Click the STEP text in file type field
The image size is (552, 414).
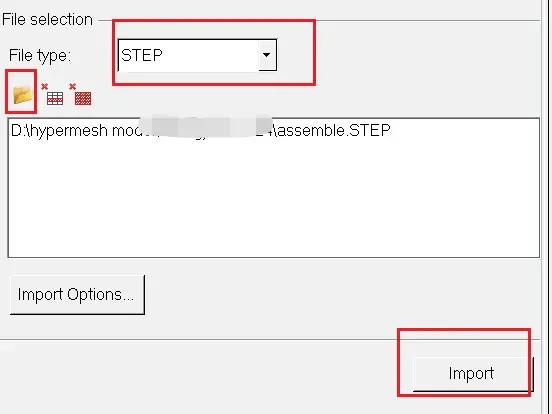click(142, 55)
